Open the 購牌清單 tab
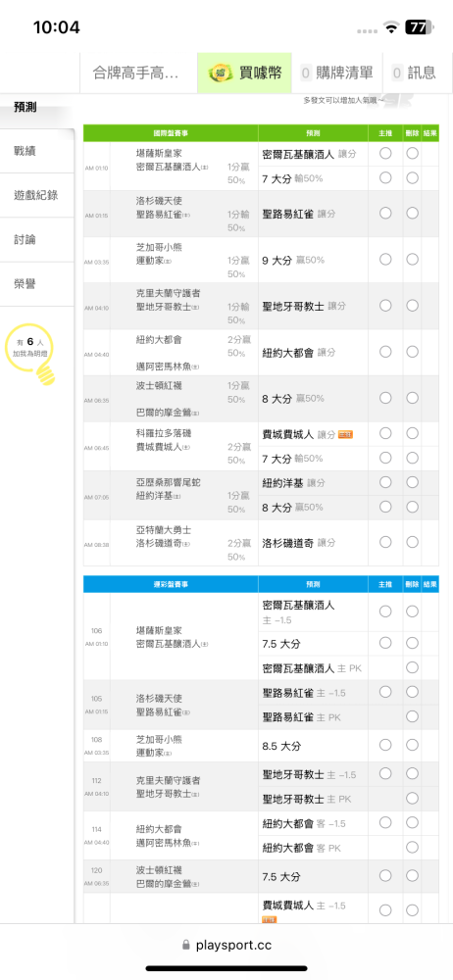 coord(337,73)
